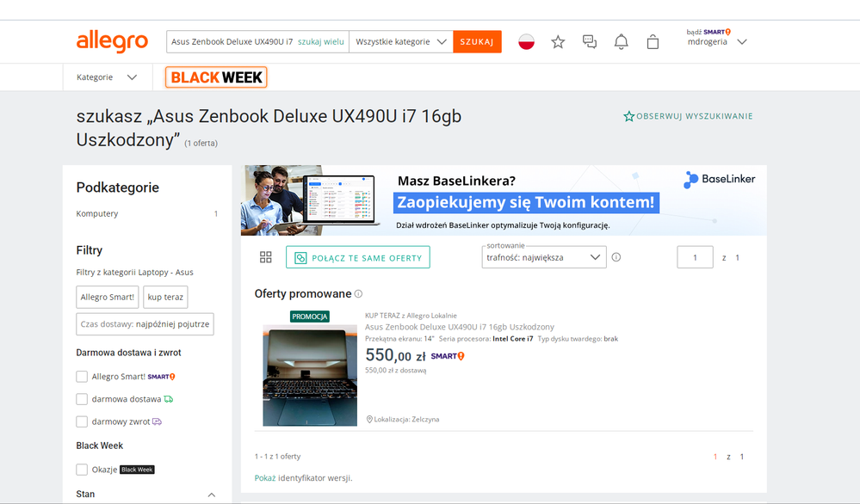Open the Asus Zenbook laptop thumbnail
The height and width of the screenshot is (504, 860).
[310, 375]
